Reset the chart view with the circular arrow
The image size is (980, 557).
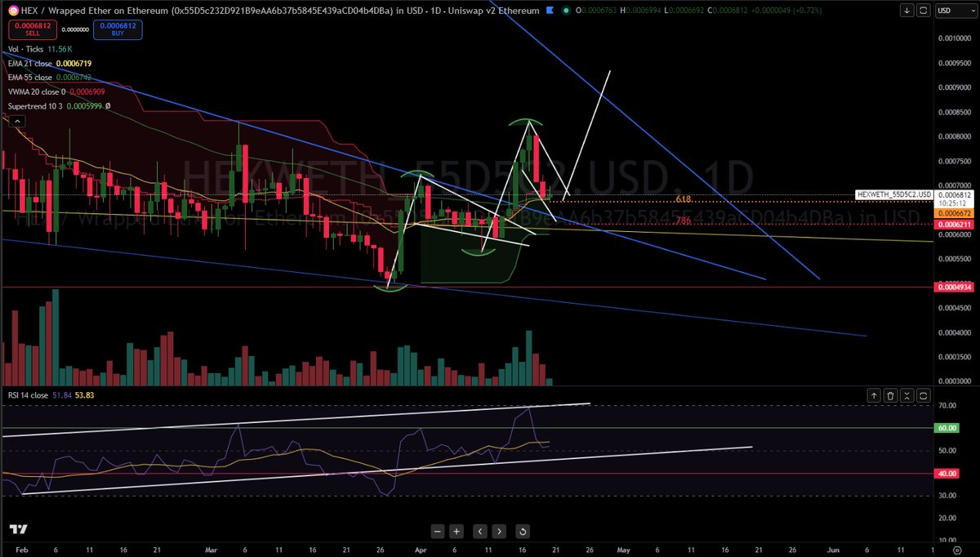pos(522,531)
